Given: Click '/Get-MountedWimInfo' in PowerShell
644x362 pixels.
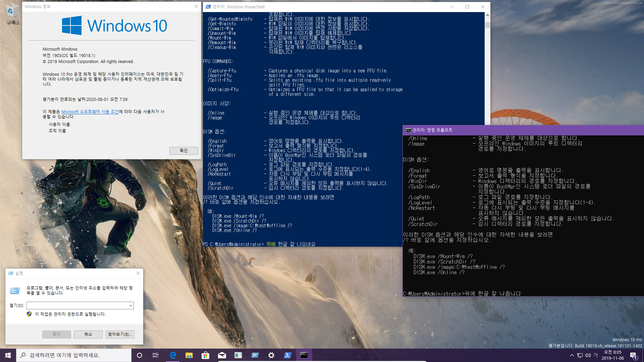Looking at the screenshot, I should coord(230,19).
